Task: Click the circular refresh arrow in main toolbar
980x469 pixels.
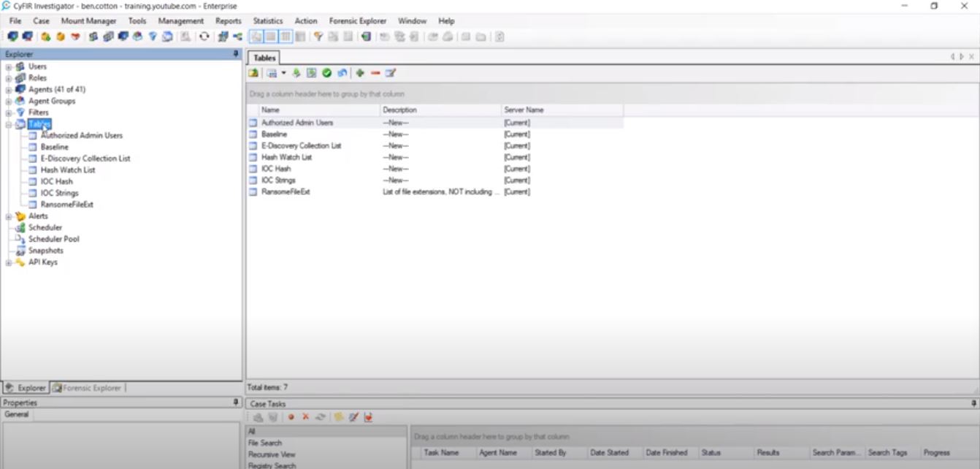Action: click(x=204, y=37)
